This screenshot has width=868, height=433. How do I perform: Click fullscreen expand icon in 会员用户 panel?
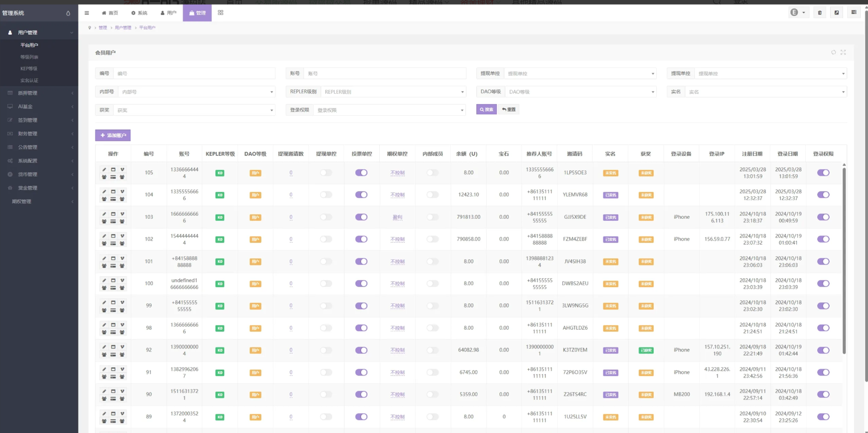click(843, 52)
